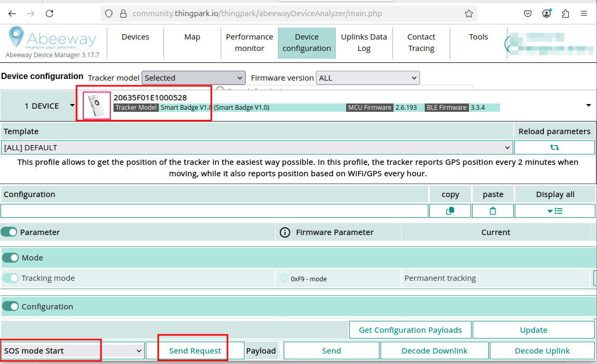The width and height of the screenshot is (597, 364).
Task: Reload the browser page
Action: (49, 14)
